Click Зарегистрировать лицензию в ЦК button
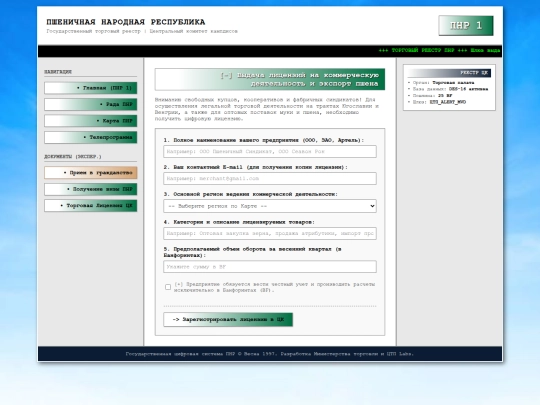Screen dimensions: 540x405 point(228,320)
